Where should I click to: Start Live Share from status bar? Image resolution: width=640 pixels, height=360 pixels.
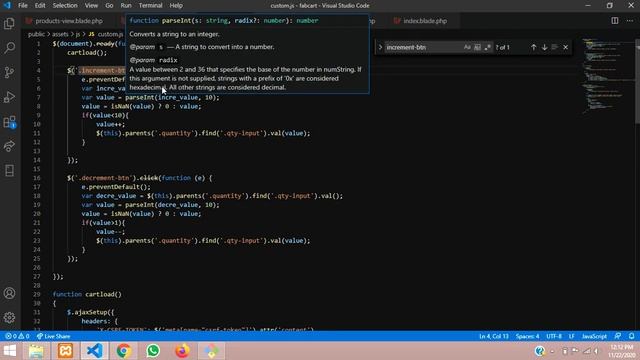coord(53,336)
